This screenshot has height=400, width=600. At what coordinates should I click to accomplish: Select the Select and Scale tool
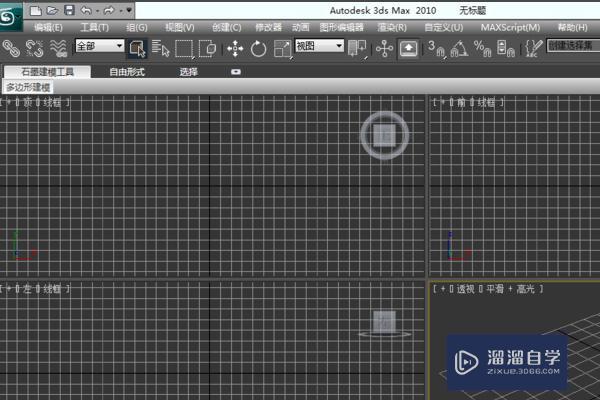click(282, 49)
